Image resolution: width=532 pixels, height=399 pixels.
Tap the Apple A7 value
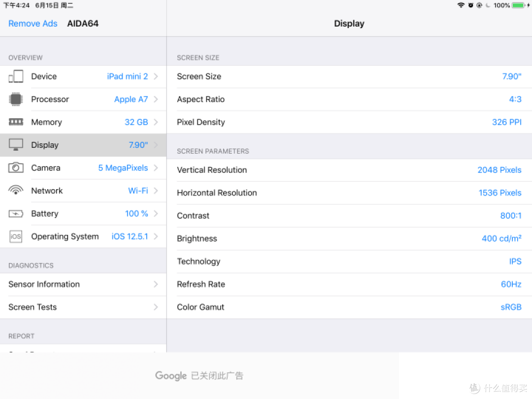pos(131,100)
